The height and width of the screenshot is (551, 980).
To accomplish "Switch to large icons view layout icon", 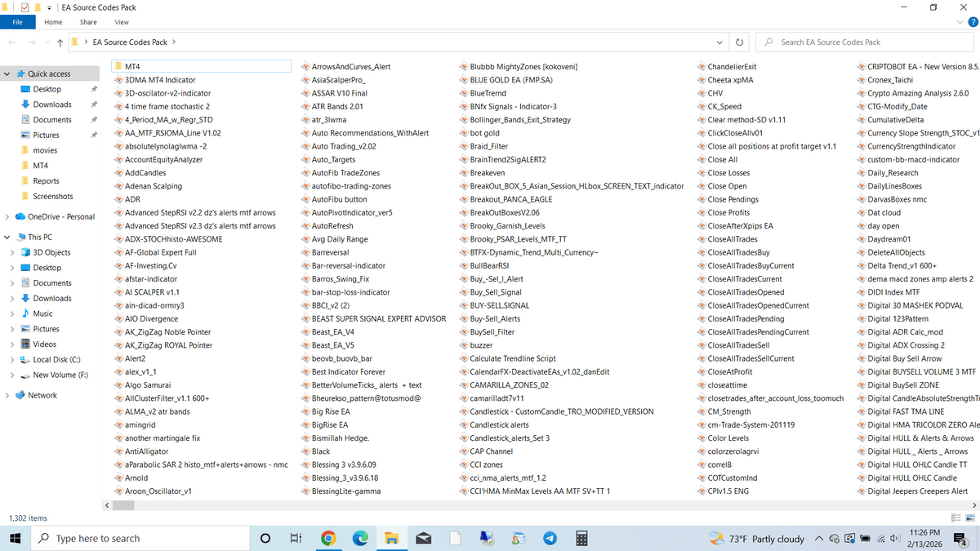I will pos(970,518).
